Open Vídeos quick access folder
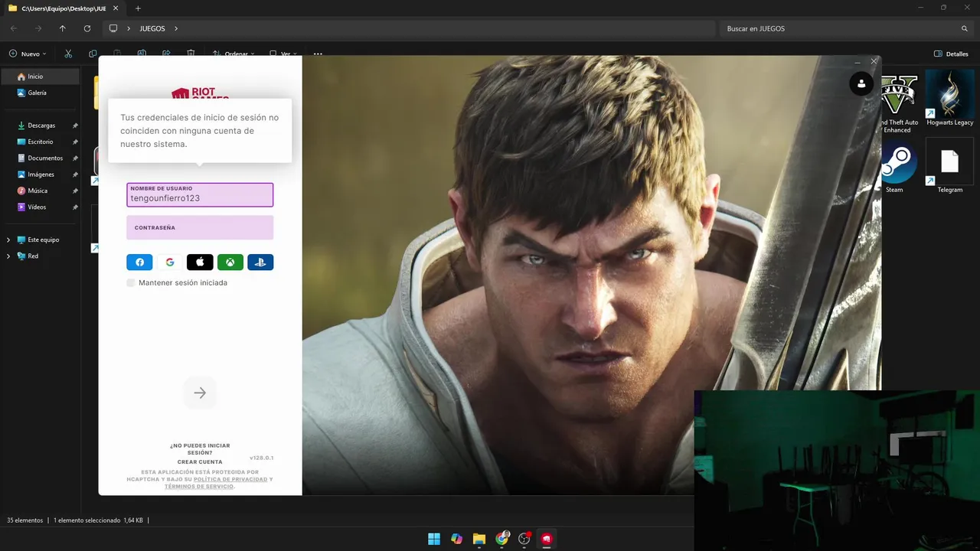The width and height of the screenshot is (980, 551). point(37,207)
